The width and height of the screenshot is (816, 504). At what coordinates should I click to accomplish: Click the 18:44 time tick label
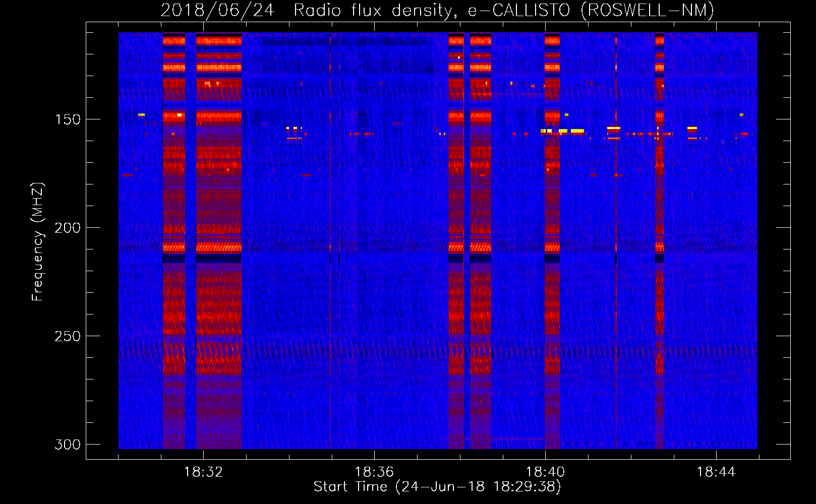(x=716, y=472)
